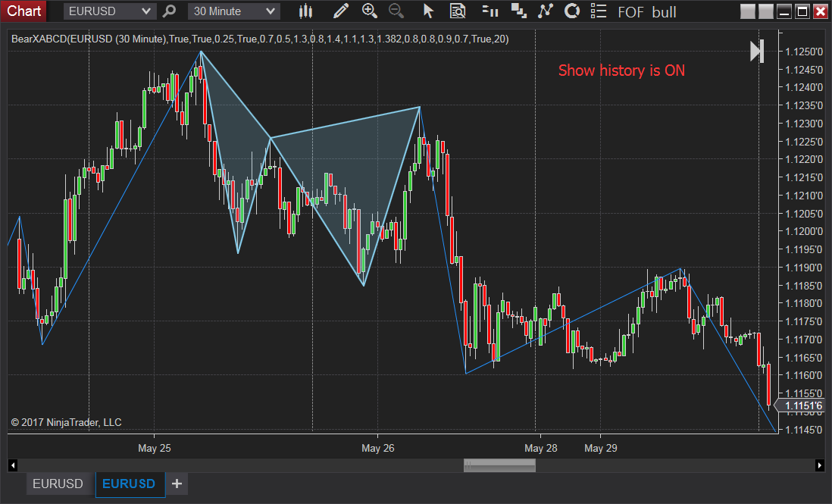Open the 30 Minute interval dropdown
The image size is (832, 504).
coord(233,11)
